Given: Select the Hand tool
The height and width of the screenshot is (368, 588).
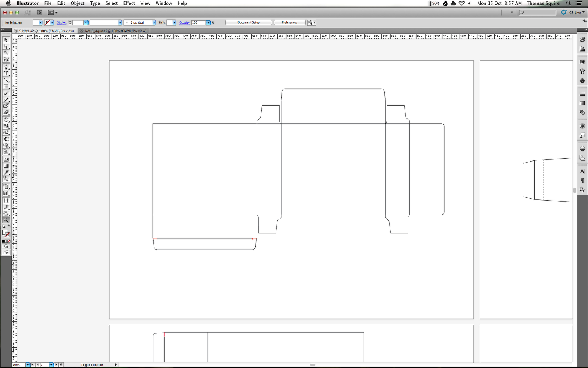Looking at the screenshot, I should [x=6, y=213].
